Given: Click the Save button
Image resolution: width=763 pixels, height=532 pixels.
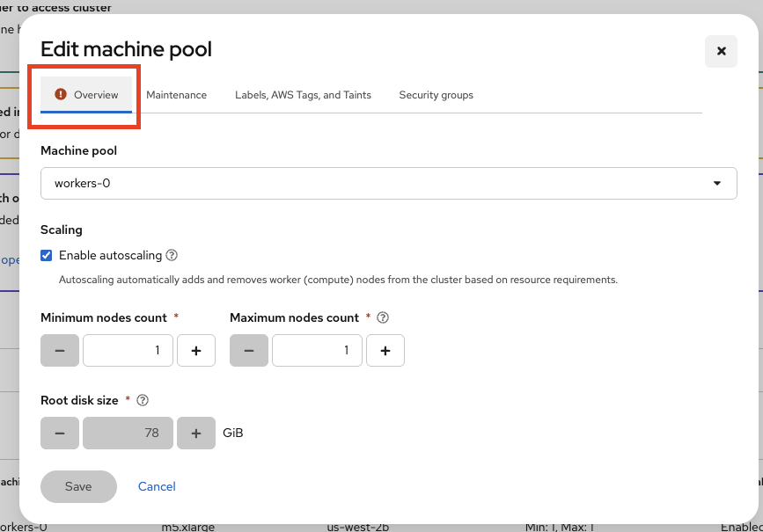Looking at the screenshot, I should pyautogui.click(x=78, y=486).
